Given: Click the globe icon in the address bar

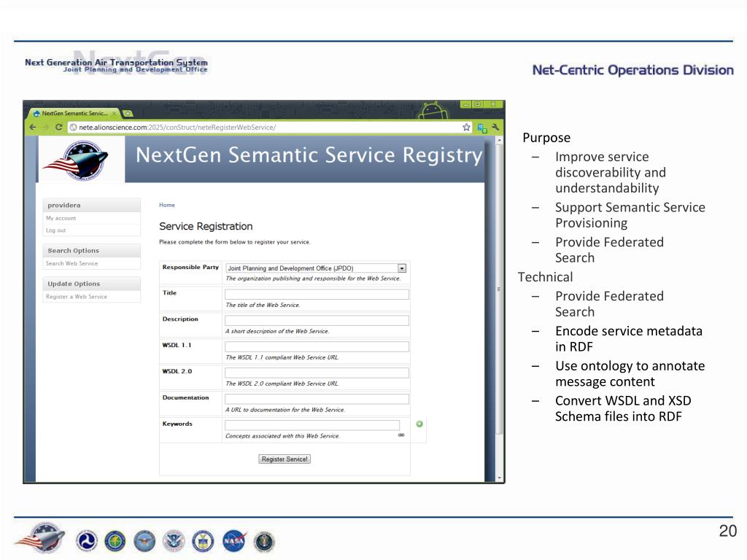Looking at the screenshot, I should 74,127.
